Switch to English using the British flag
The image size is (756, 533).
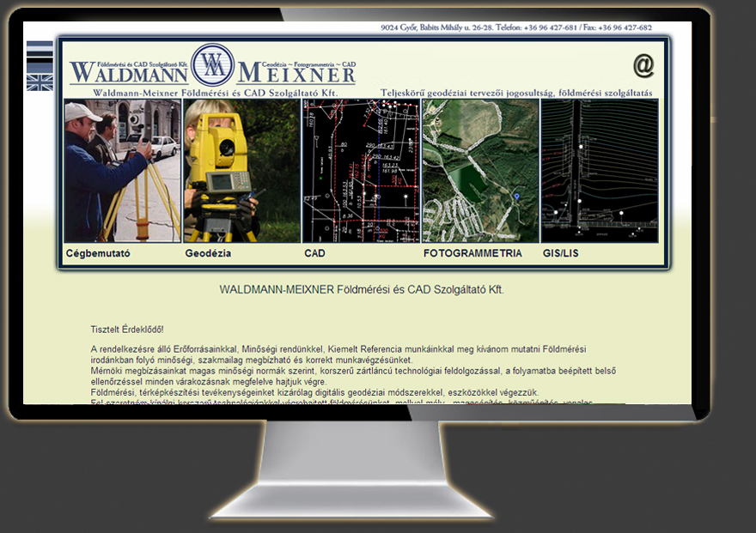click(x=39, y=82)
